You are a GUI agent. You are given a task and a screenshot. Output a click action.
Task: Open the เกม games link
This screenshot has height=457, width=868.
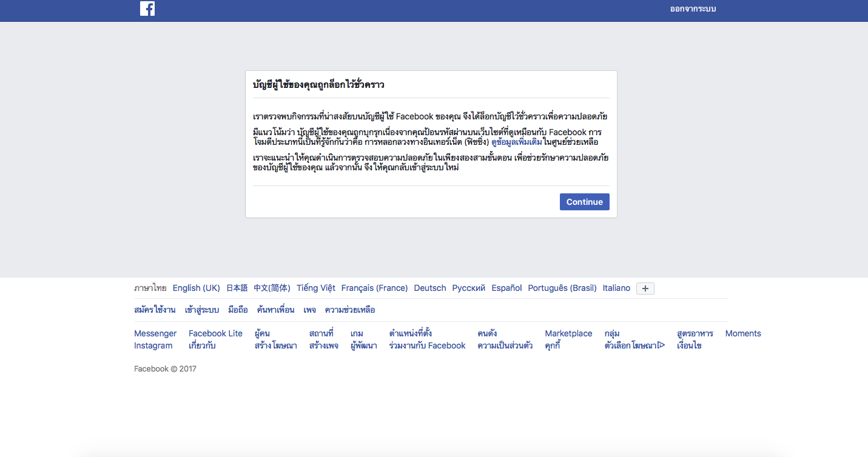tap(357, 333)
